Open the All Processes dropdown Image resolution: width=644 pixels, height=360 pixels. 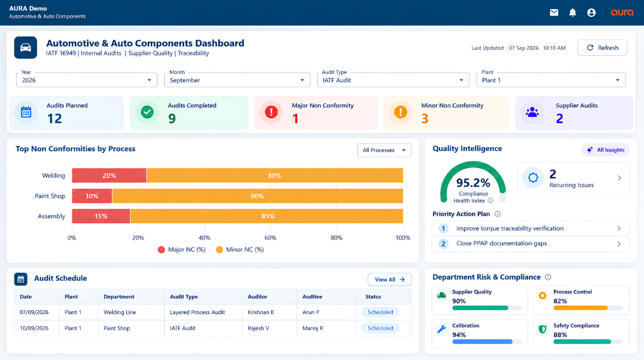tap(384, 150)
